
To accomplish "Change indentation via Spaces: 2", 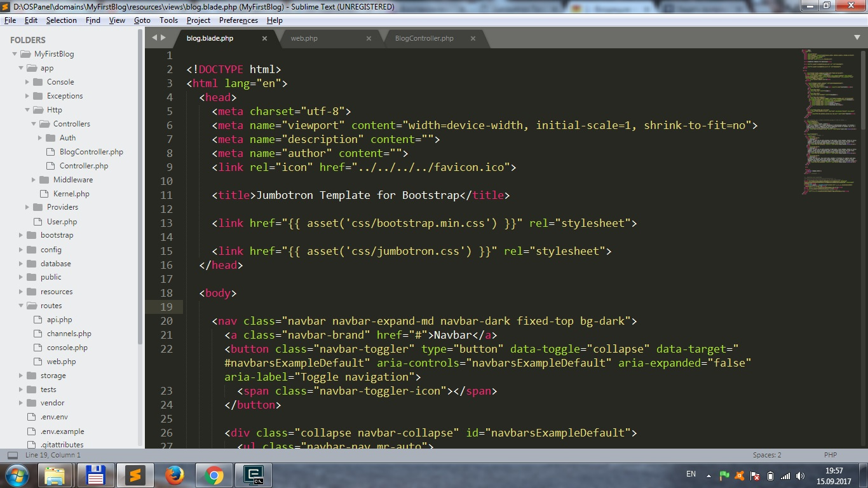I will point(767,455).
